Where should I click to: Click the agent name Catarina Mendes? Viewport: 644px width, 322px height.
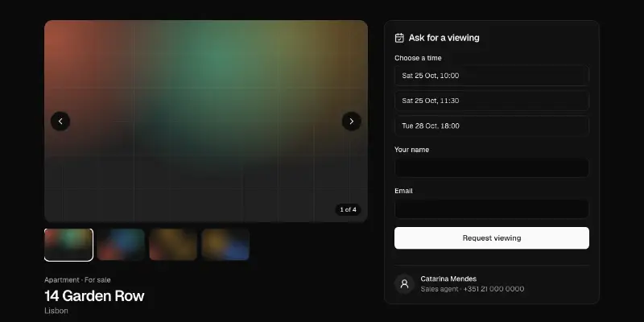448,279
